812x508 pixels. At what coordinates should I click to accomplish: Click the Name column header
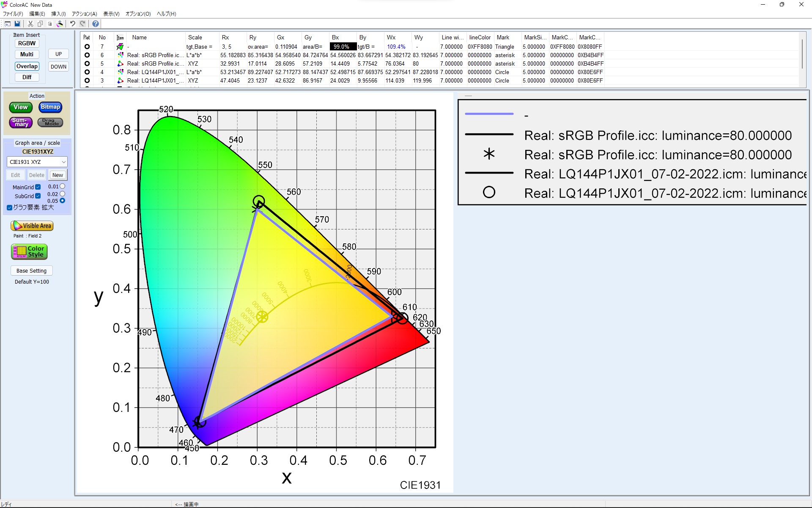point(157,37)
